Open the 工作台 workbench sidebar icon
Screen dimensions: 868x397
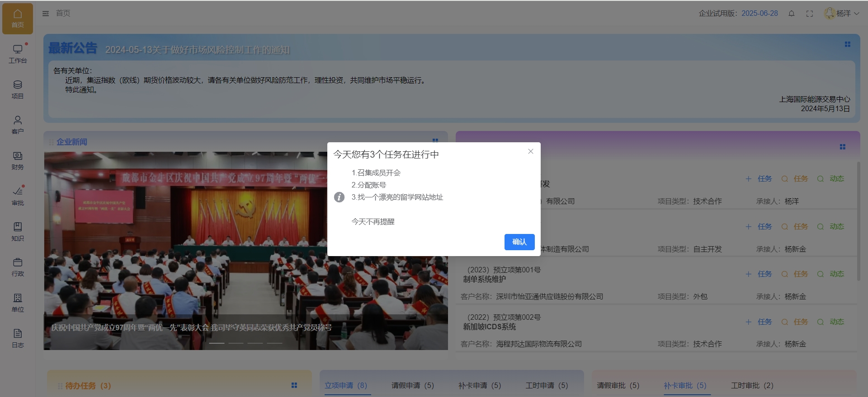pyautogui.click(x=18, y=54)
